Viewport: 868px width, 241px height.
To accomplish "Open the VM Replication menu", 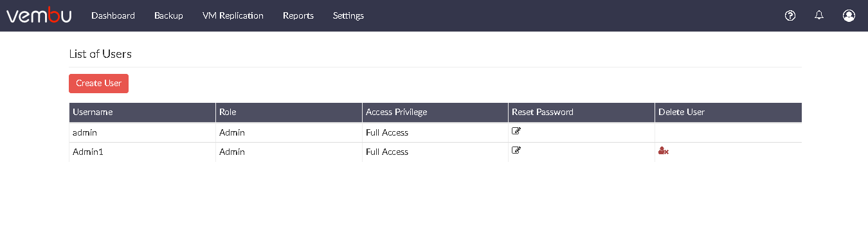I will (233, 15).
